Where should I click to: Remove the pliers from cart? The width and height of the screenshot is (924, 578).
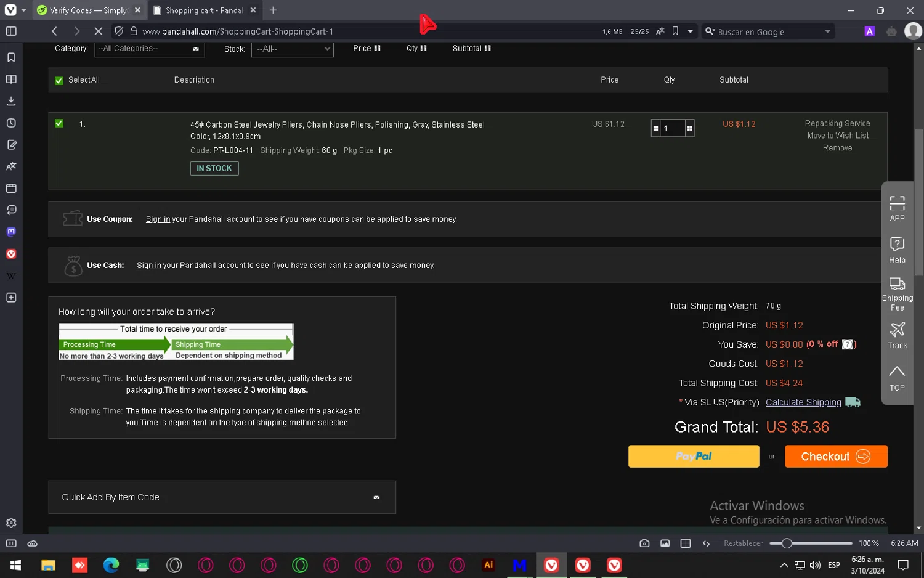[837, 148]
